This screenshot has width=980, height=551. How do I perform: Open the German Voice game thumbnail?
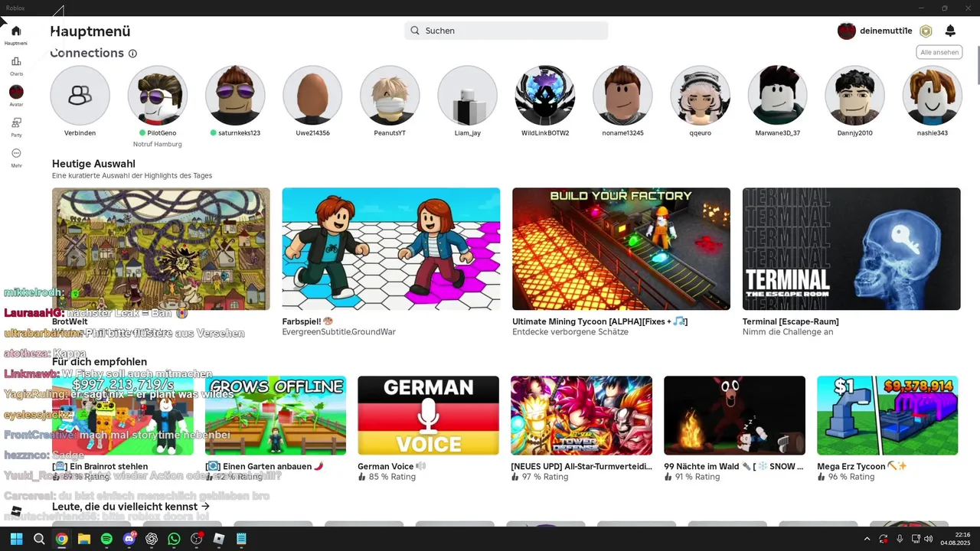(428, 416)
